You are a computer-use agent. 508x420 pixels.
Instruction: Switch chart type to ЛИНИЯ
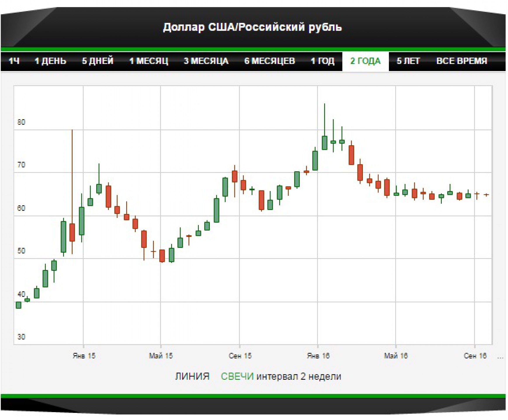pyautogui.click(x=192, y=376)
